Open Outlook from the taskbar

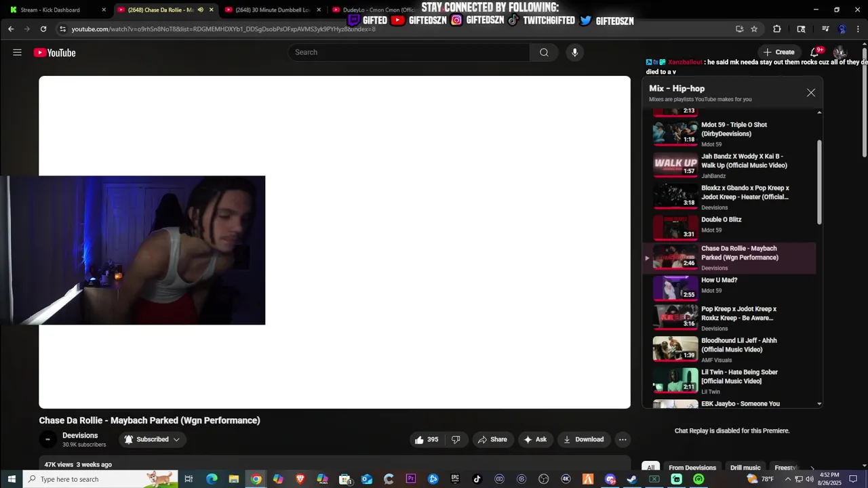pyautogui.click(x=367, y=479)
